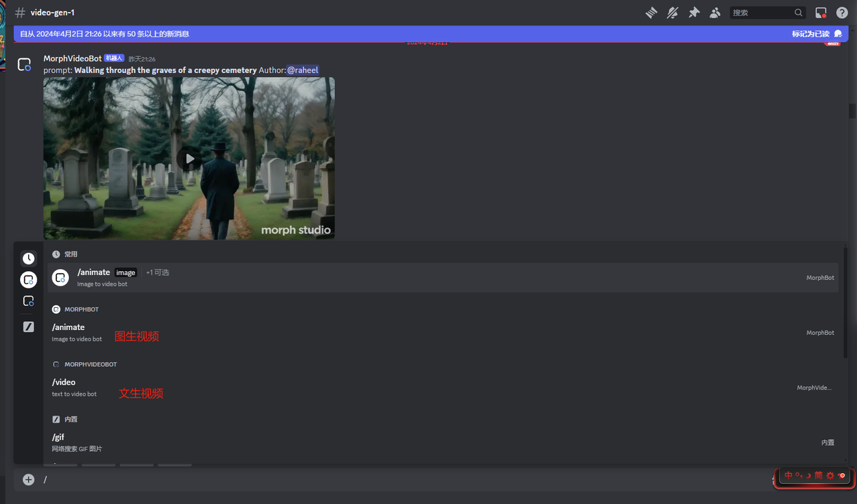
Task: Toggle IME 中 Chinese input mode
Action: (x=788, y=475)
